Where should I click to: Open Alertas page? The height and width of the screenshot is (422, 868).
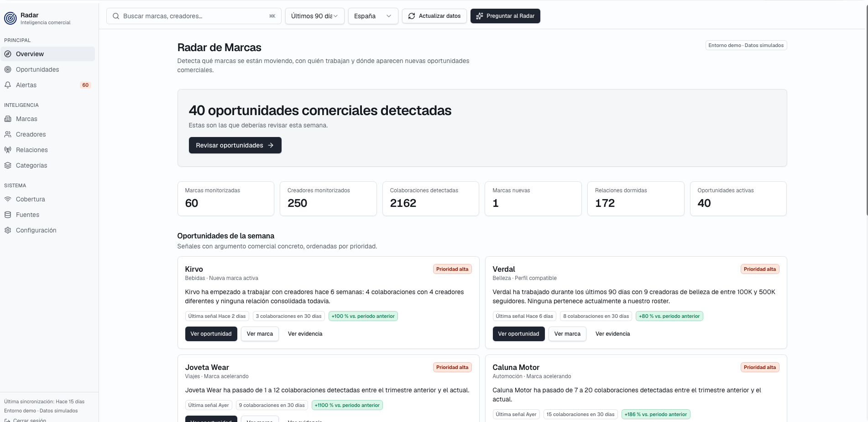pyautogui.click(x=48, y=85)
